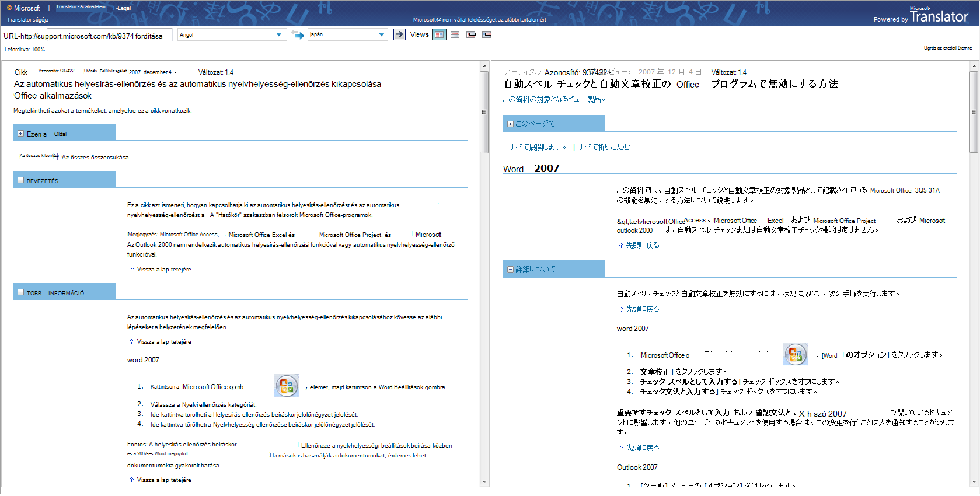Image resolution: width=980 pixels, height=496 pixels.
Task: Click right pane scrollbar thumb
Action: pyautogui.click(x=974, y=112)
